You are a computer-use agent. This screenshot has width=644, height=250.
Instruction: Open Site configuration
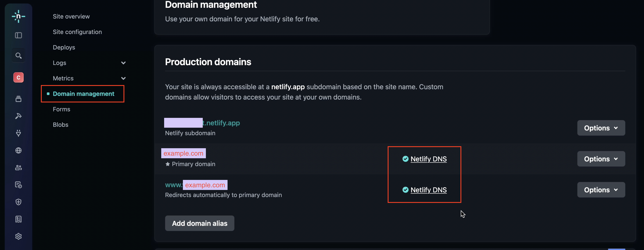(x=77, y=32)
